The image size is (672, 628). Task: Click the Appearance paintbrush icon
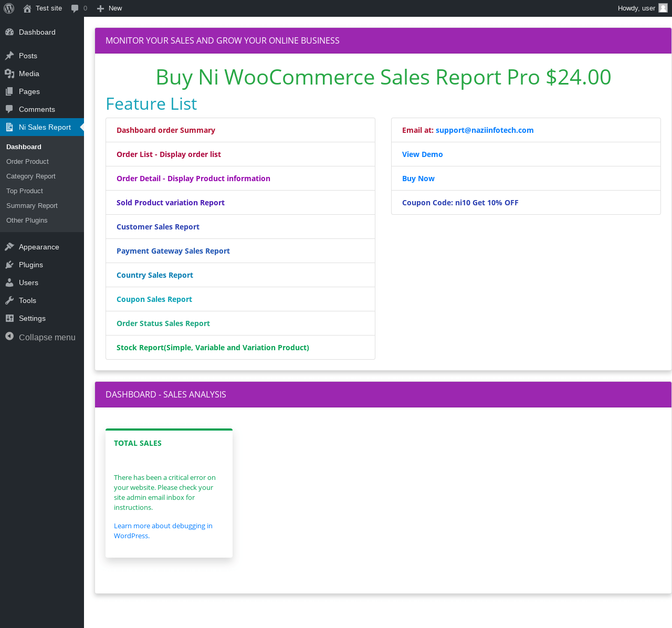(9, 247)
